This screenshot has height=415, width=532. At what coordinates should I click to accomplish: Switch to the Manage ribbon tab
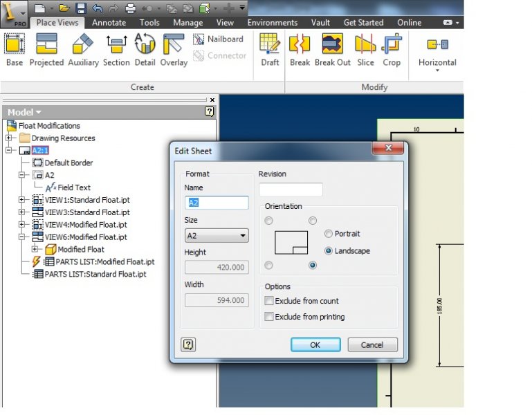(188, 23)
